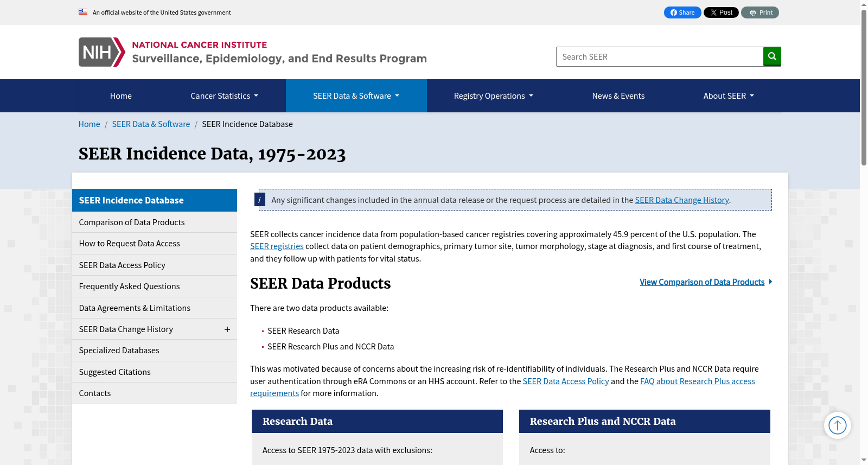
Task: Click the "SEER Data Products" heading
Action: (321, 284)
